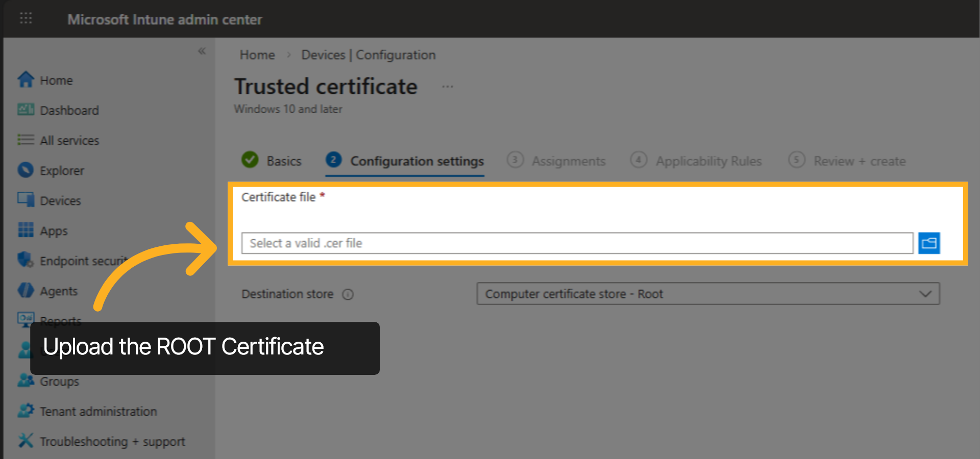Select Devices in the sidebar

[x=60, y=200]
